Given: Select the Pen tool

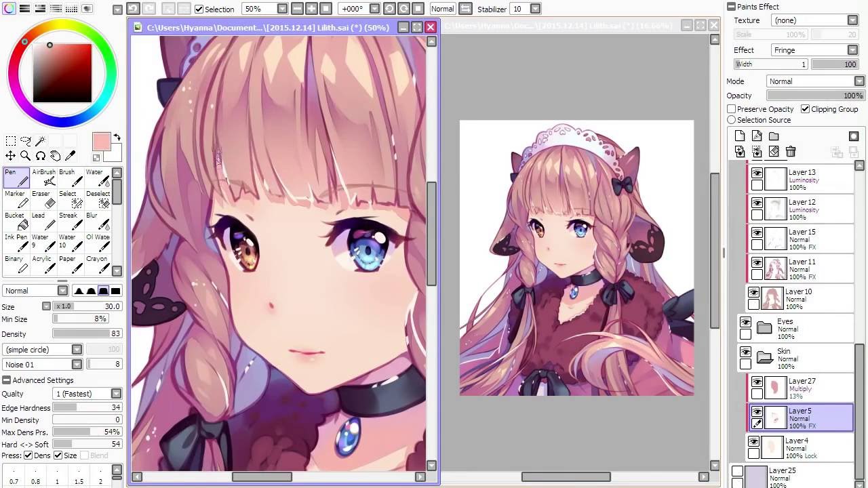Looking at the screenshot, I should tap(16, 178).
